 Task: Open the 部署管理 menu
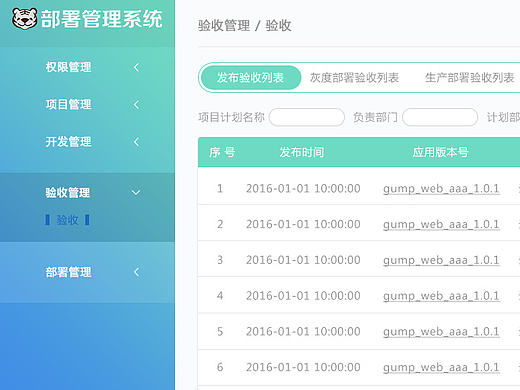[x=68, y=272]
